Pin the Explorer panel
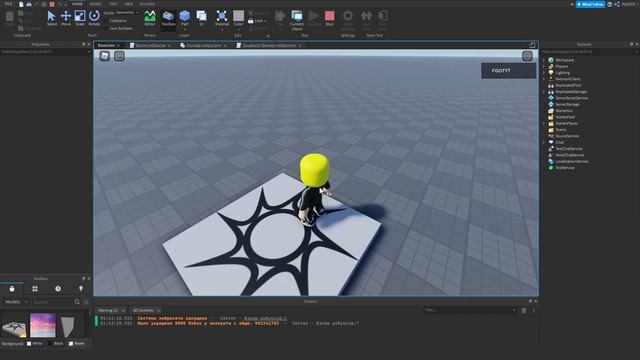 click(631, 44)
